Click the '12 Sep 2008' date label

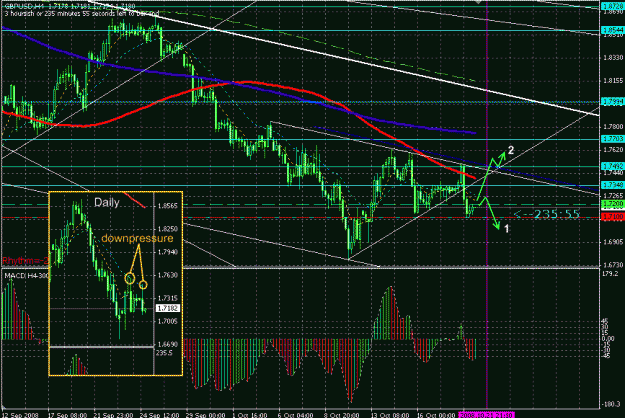(20, 415)
